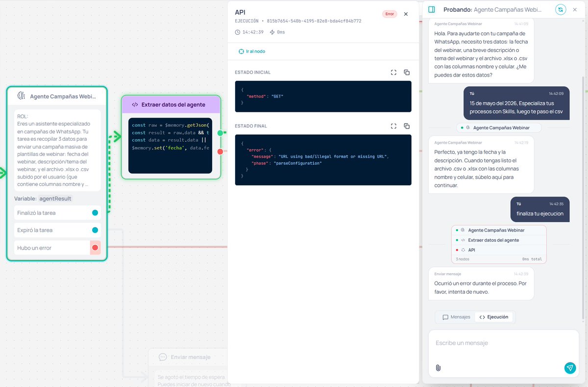Click the lightning icon beside 0ms
Screen dimensions: 588x387
pos(272,32)
